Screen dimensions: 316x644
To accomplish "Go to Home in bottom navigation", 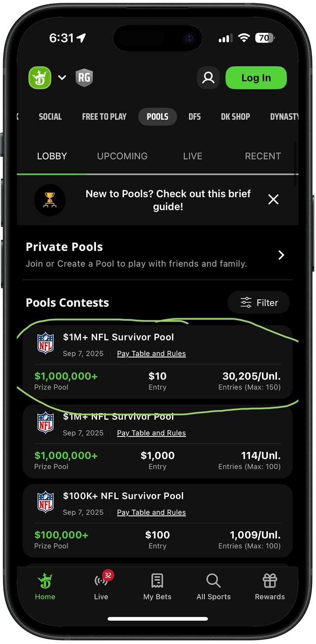I will pyautogui.click(x=45, y=586).
